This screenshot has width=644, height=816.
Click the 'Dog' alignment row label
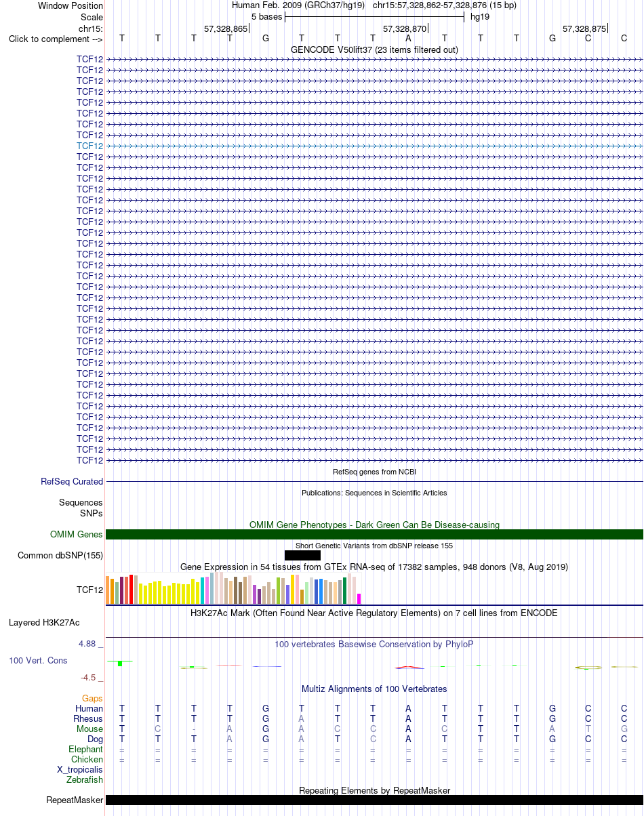coord(95,739)
